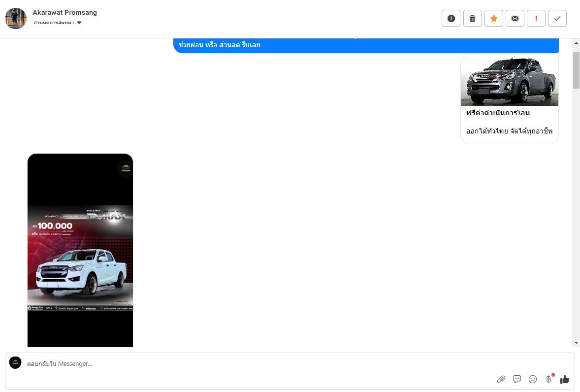Click the vertical scrollbar thumb
The height and width of the screenshot is (392, 580).
click(x=576, y=70)
